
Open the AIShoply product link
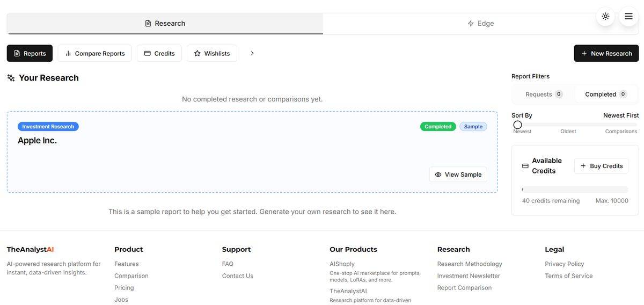(x=342, y=264)
